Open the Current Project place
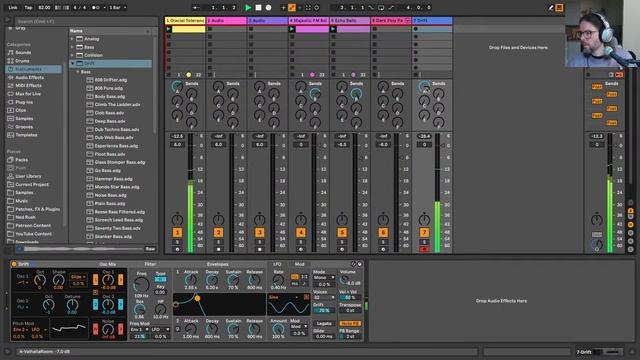Screen dimensions: 640x360 32,184
